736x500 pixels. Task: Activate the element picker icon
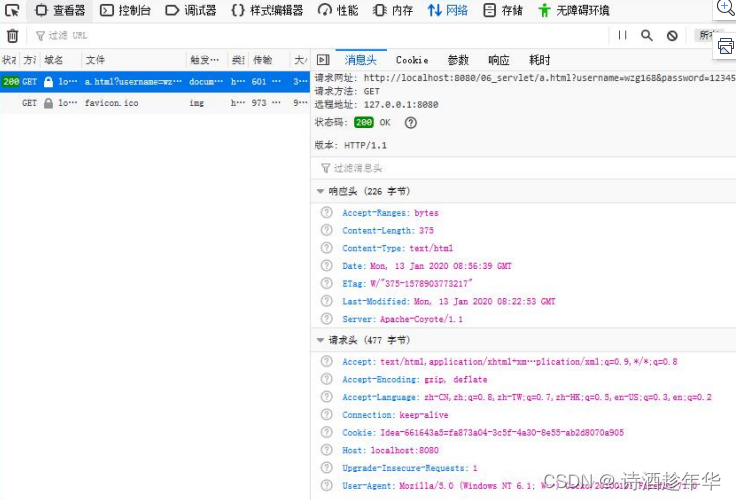click(12, 10)
